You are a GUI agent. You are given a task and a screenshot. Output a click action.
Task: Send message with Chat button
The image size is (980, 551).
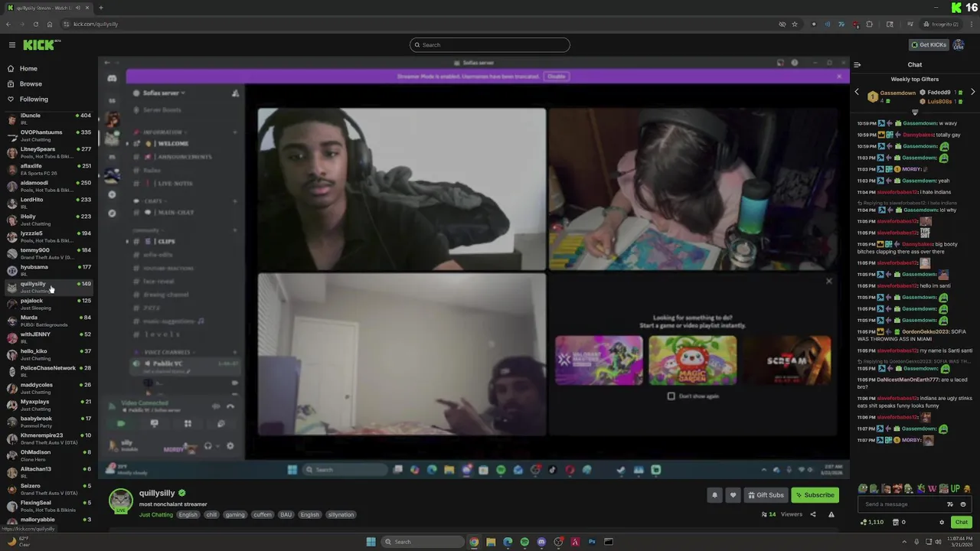point(961,523)
